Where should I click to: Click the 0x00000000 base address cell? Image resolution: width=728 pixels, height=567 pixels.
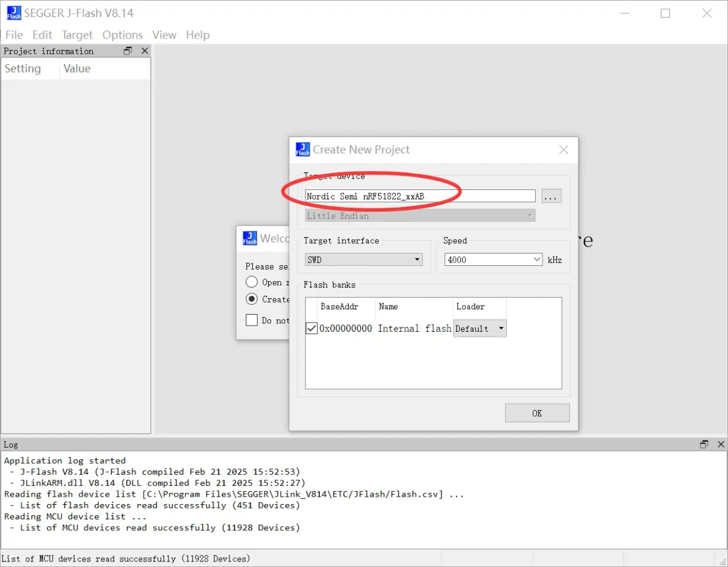(346, 328)
